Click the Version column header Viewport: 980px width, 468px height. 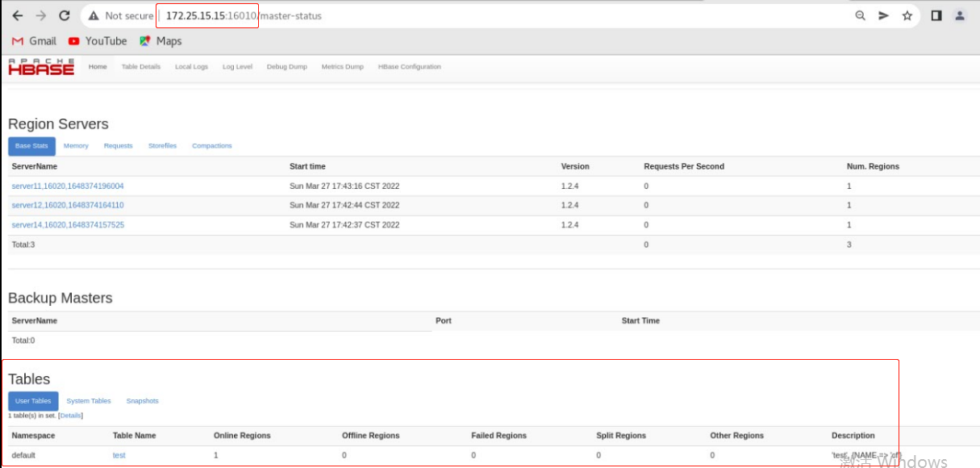click(x=575, y=167)
